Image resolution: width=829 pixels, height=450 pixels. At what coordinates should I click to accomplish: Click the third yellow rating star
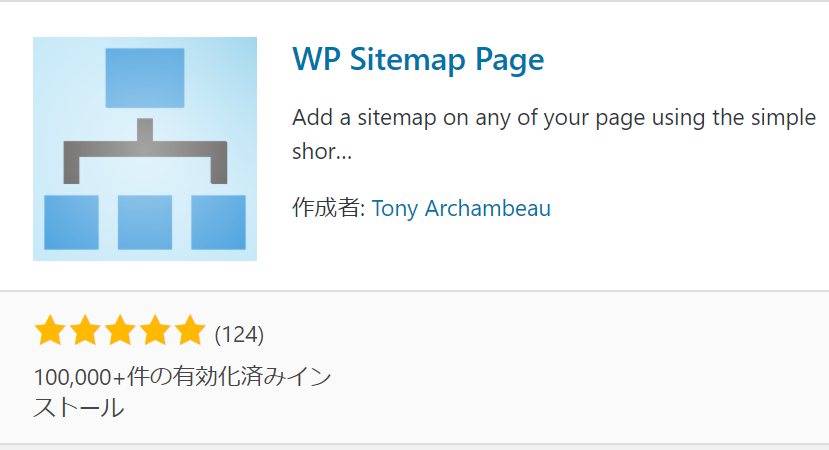(x=120, y=330)
